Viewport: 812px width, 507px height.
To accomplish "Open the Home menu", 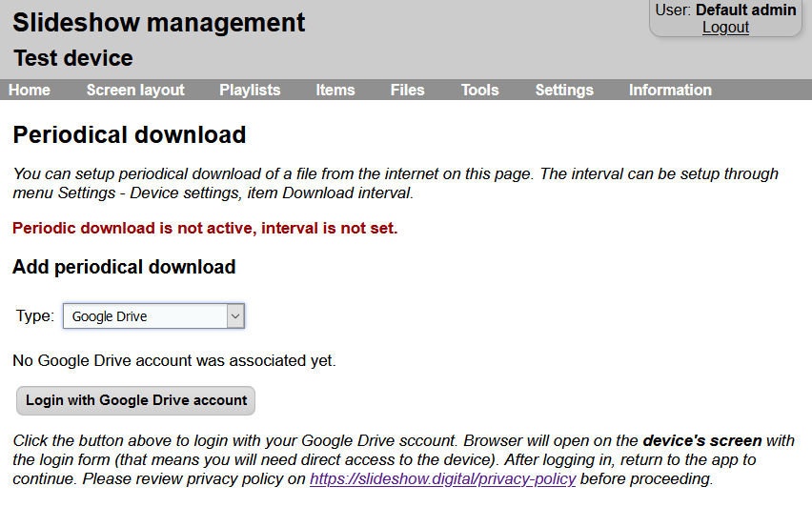I will (30, 90).
